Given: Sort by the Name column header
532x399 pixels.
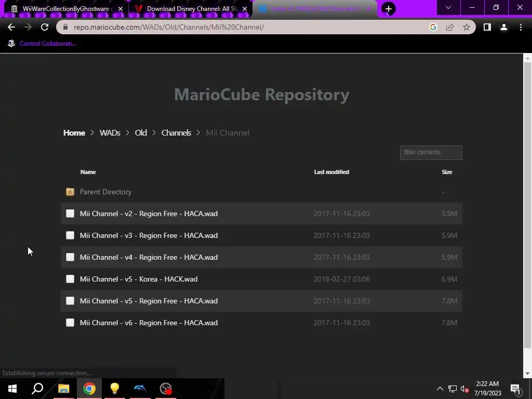Looking at the screenshot, I should (x=88, y=172).
